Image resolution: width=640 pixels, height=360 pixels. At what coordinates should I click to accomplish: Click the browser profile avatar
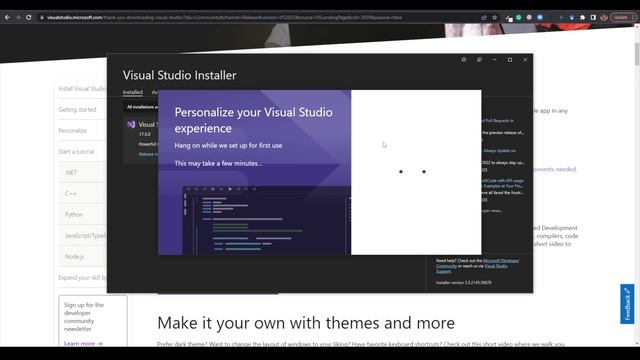pos(604,18)
